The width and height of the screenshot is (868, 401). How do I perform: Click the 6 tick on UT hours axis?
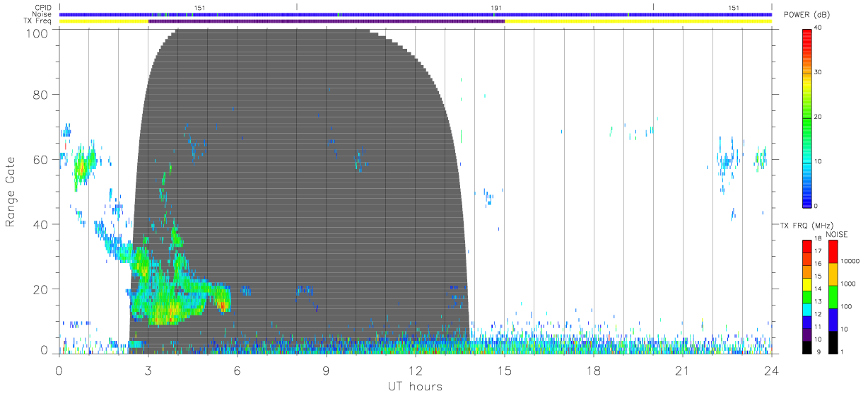point(237,370)
